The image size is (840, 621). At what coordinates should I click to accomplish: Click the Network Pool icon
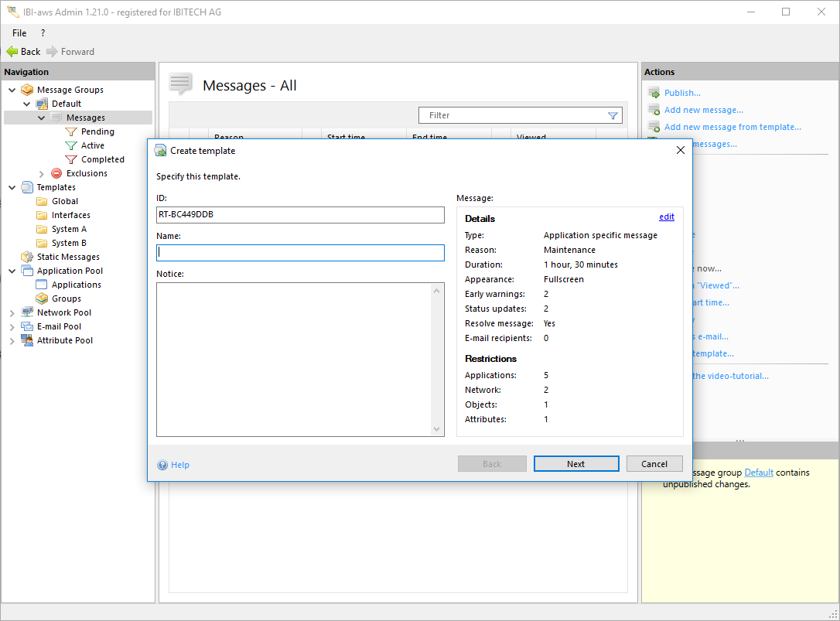click(x=27, y=312)
